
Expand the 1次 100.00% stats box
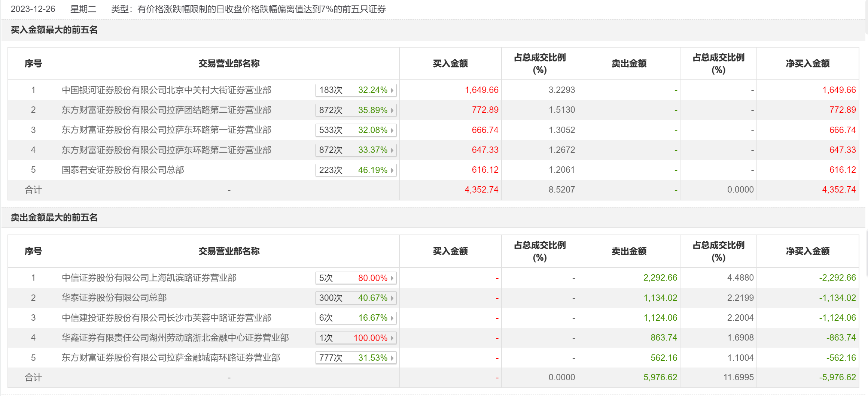click(x=356, y=338)
